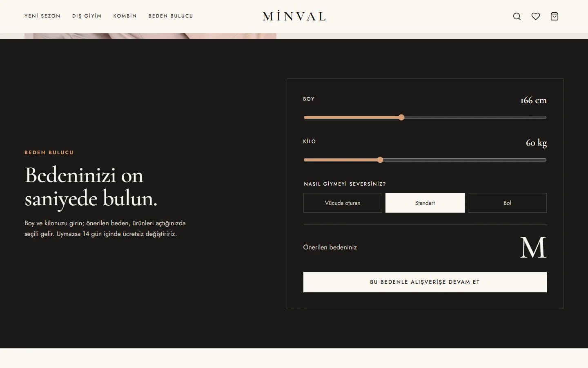Click the orange Beden Bulucu section label
This screenshot has height=368, width=588.
point(49,153)
